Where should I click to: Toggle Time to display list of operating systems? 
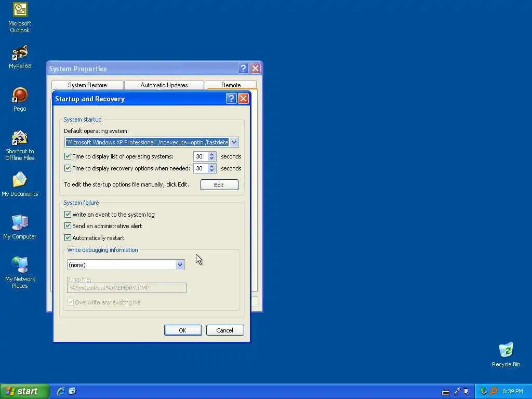[68, 156]
